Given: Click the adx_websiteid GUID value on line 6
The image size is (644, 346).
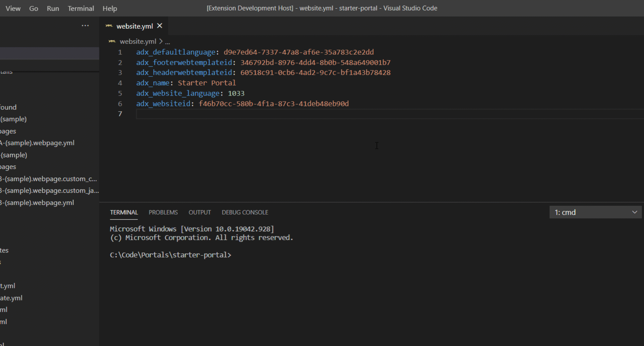Looking at the screenshot, I should pyautogui.click(x=274, y=104).
